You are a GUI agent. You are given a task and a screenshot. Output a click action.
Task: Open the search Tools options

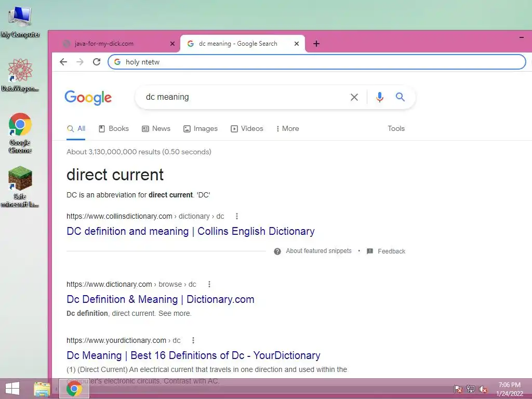tap(396, 129)
